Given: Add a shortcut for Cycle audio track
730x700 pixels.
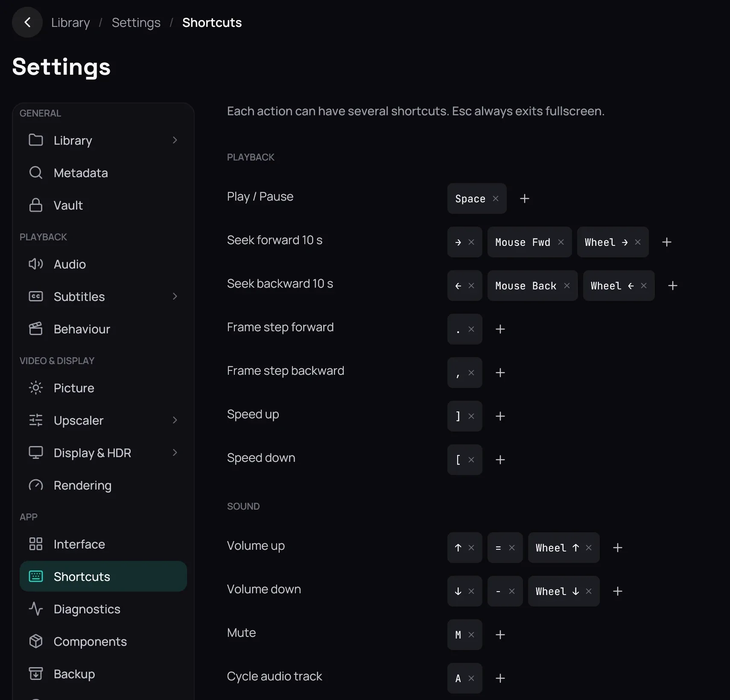Looking at the screenshot, I should [x=500, y=678].
